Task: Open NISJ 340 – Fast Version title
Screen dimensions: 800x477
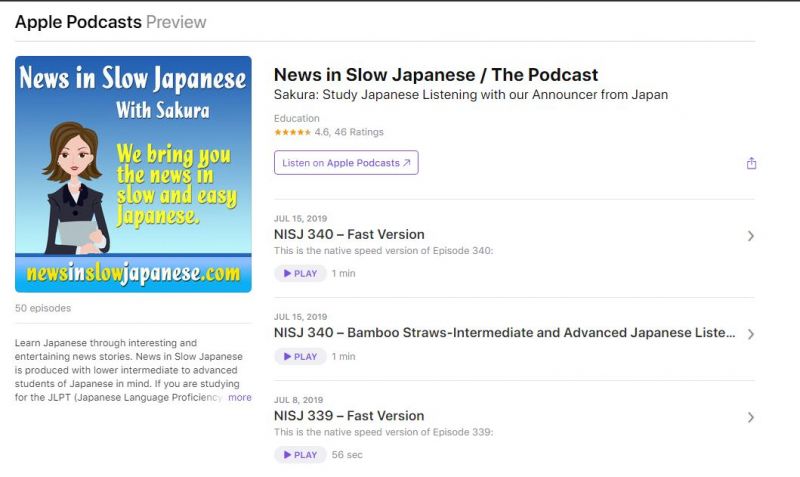Action: coord(349,234)
